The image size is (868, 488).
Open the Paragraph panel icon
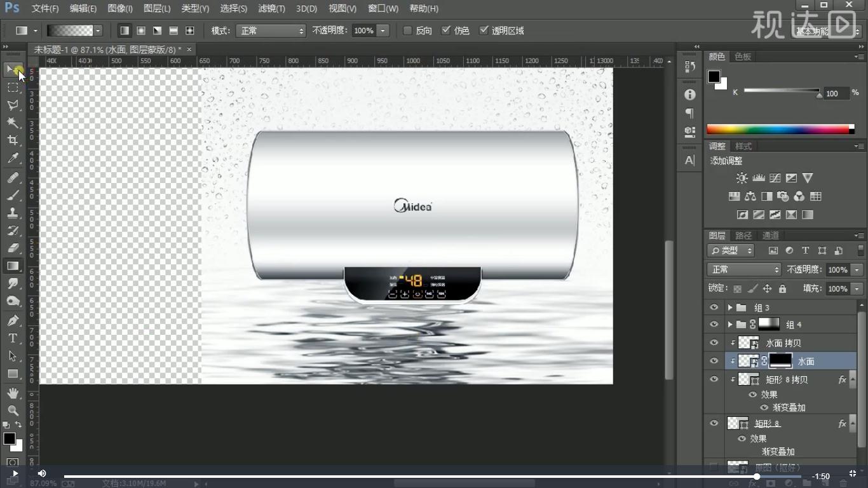tap(690, 113)
